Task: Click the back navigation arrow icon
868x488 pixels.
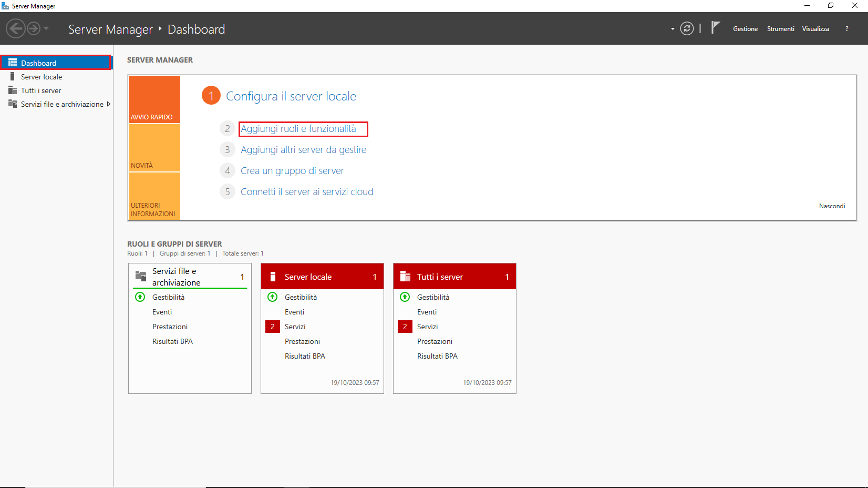Action: [x=16, y=28]
